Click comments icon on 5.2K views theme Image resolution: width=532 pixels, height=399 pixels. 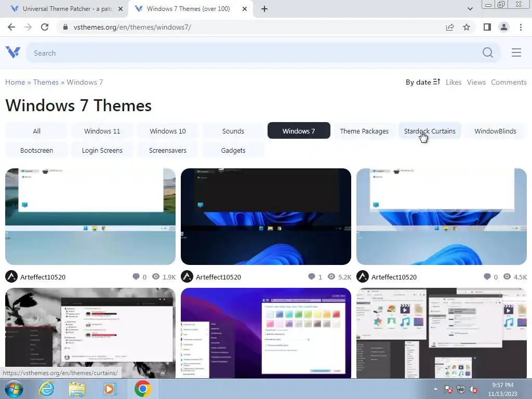pyautogui.click(x=312, y=276)
